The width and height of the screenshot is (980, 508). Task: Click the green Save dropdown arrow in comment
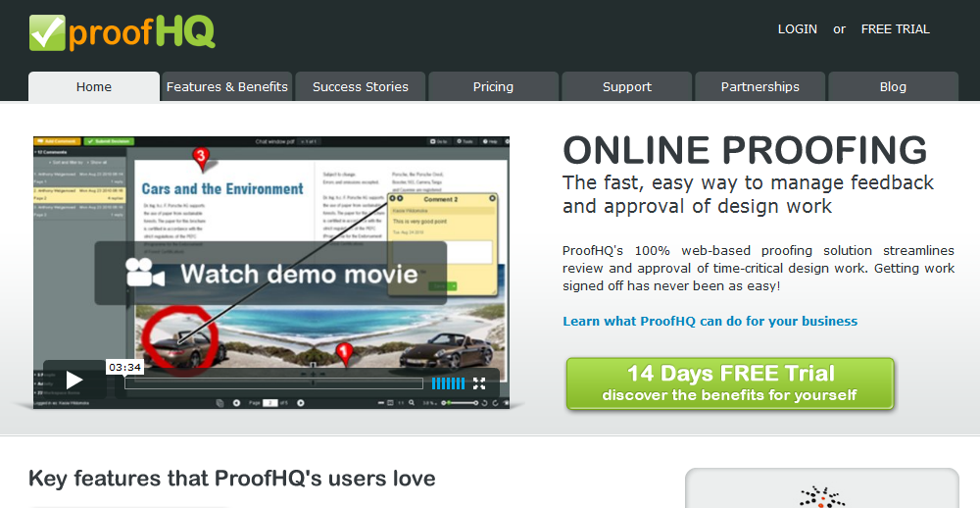pos(454,286)
